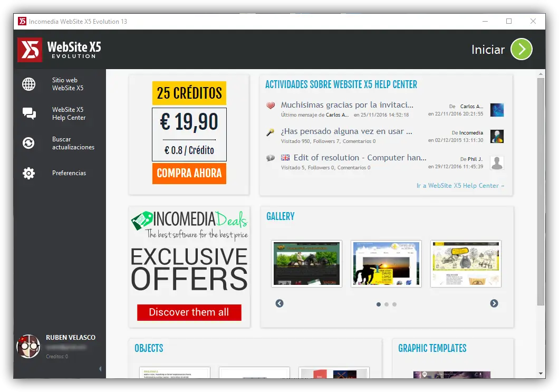The width and height of the screenshot is (559, 392).
Task: Click the scrollbar up arrow
Action: 541,74
